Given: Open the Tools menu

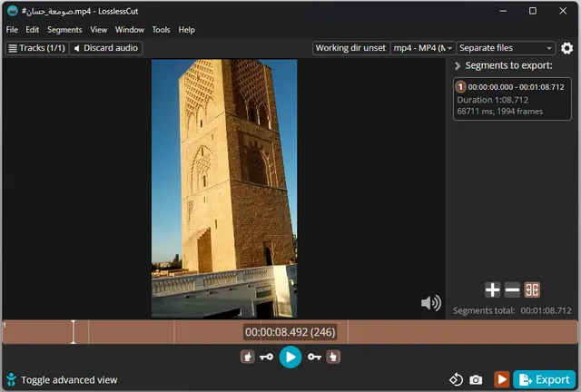Looking at the screenshot, I should 161,30.
